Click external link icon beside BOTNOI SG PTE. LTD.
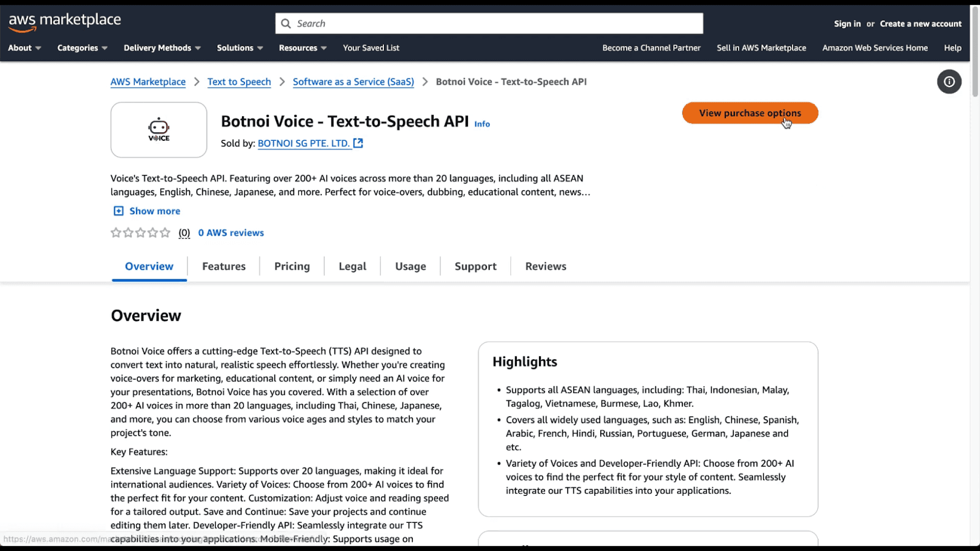 pyautogui.click(x=358, y=143)
